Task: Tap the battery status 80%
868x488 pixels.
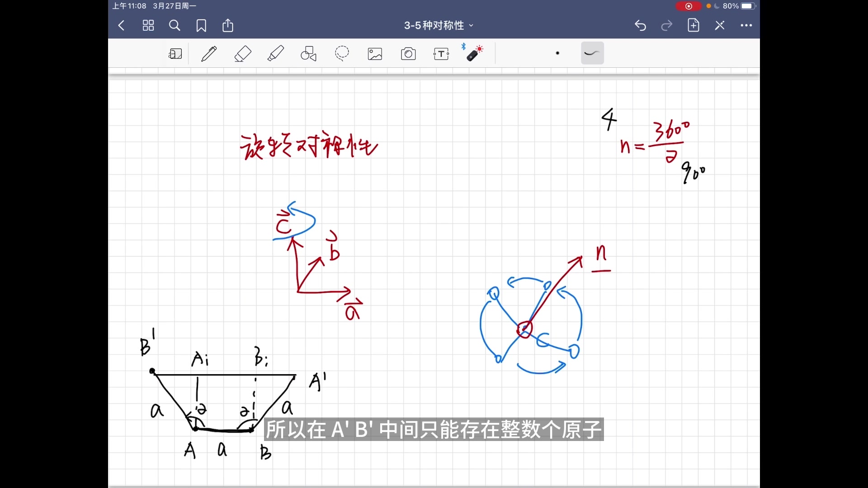Action: [x=739, y=6]
